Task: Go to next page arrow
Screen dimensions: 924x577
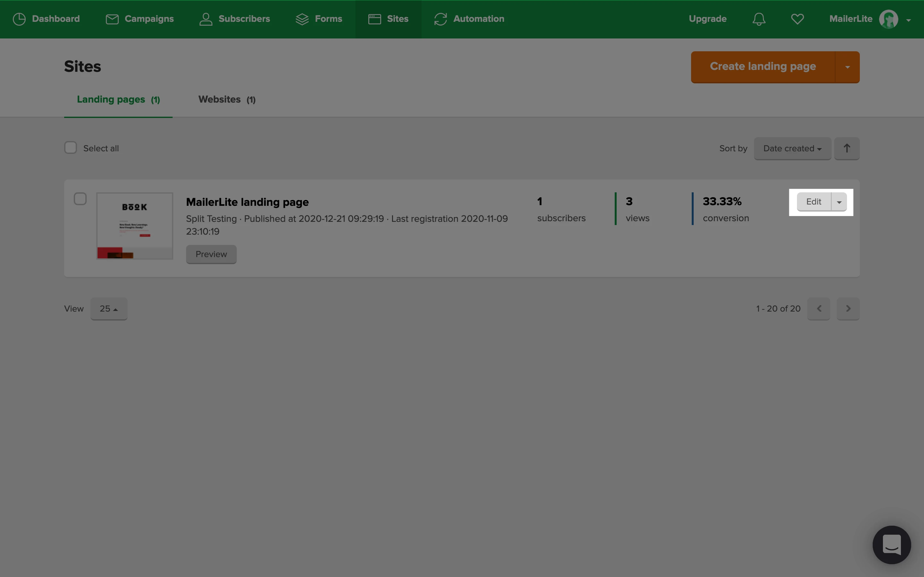Action: click(848, 308)
